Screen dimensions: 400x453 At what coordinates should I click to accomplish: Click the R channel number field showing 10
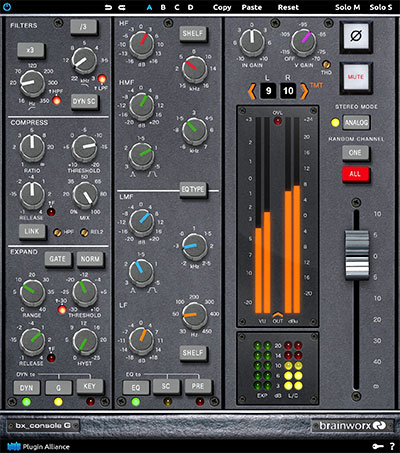[x=288, y=91]
